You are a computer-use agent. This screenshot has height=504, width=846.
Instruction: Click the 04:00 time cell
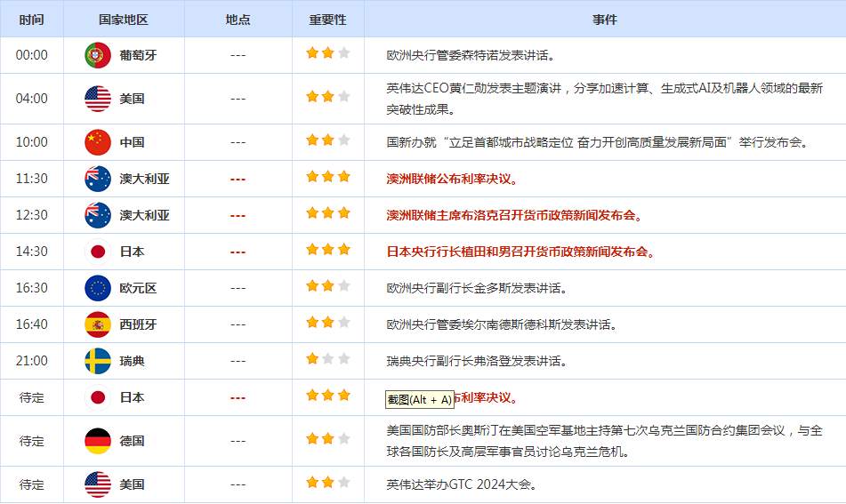click(31, 99)
